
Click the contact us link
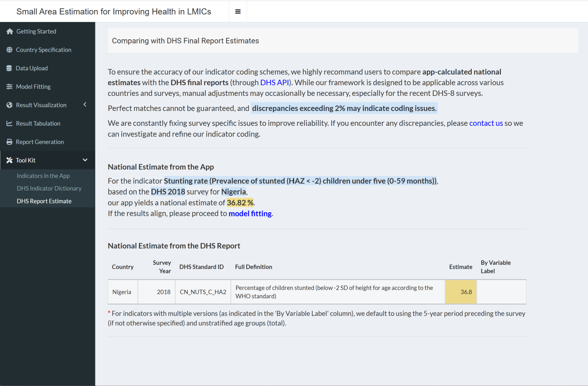coord(486,123)
